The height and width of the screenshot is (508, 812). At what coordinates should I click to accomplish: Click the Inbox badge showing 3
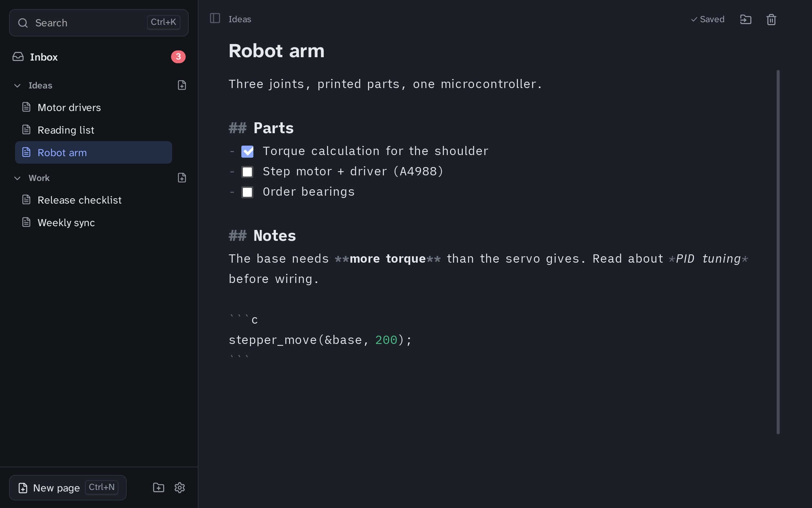pos(178,57)
